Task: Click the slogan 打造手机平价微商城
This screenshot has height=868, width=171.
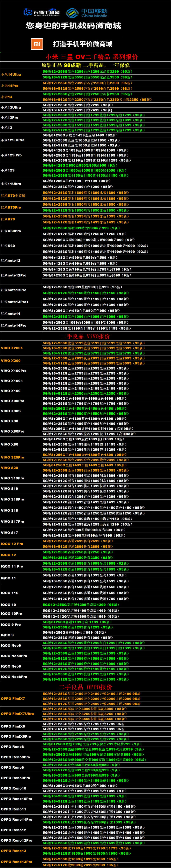Action: (x=83, y=44)
